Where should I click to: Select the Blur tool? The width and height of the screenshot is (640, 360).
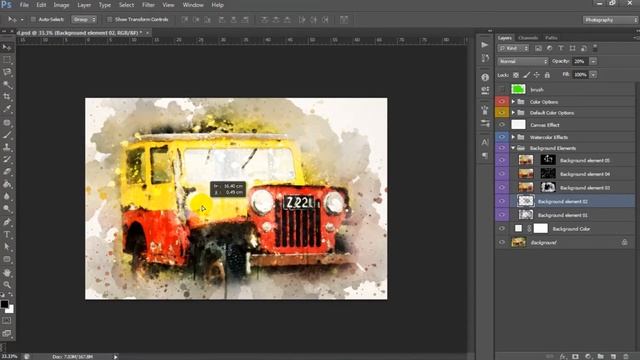(7, 196)
